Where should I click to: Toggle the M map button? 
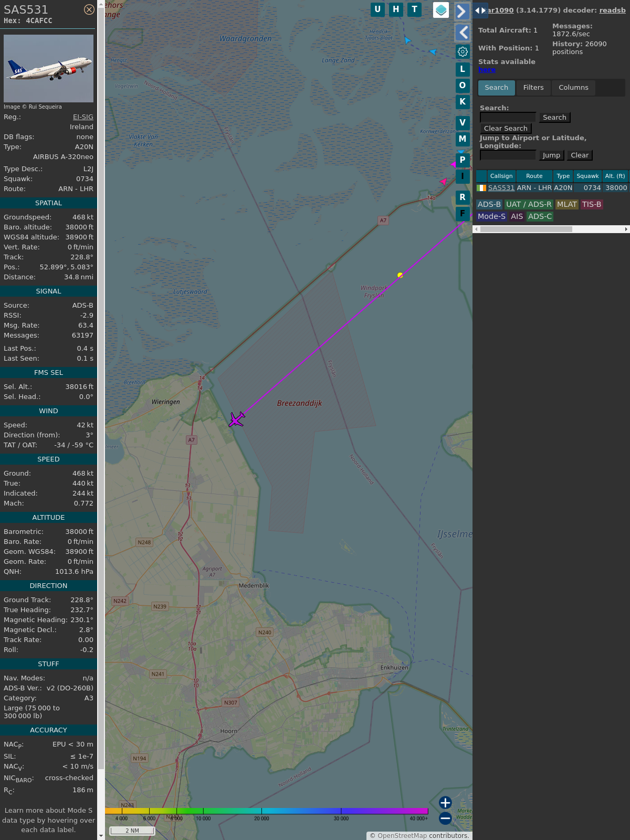[463, 139]
